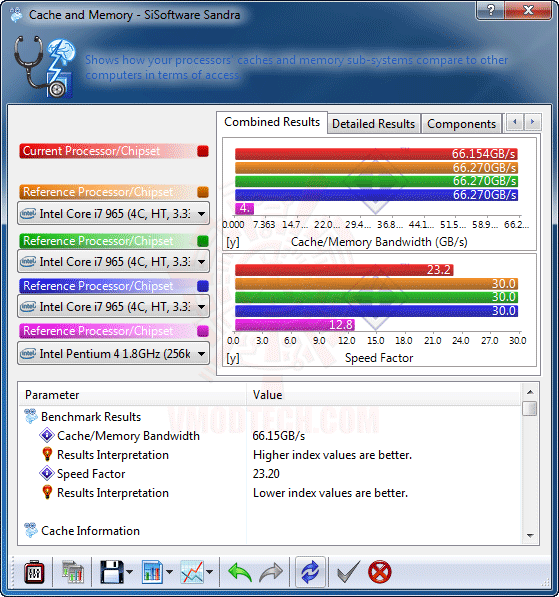Screen dimensions: 559x597
Task: Click the red 66.154GB/s bandwidth bar
Action: (376, 154)
